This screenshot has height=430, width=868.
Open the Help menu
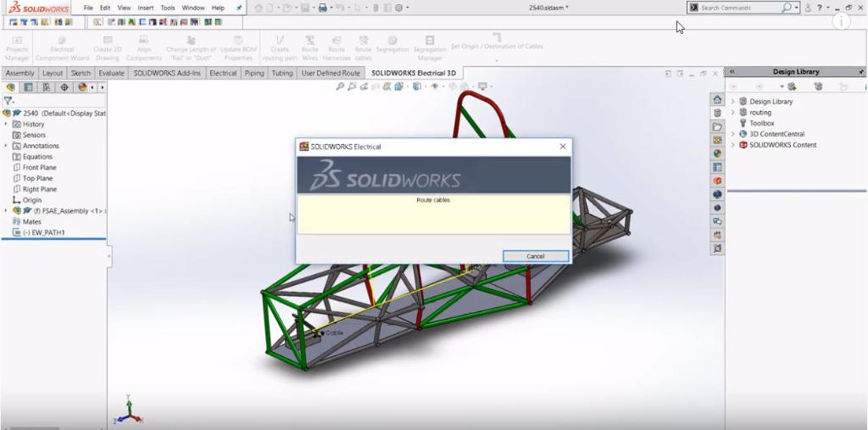tap(218, 8)
